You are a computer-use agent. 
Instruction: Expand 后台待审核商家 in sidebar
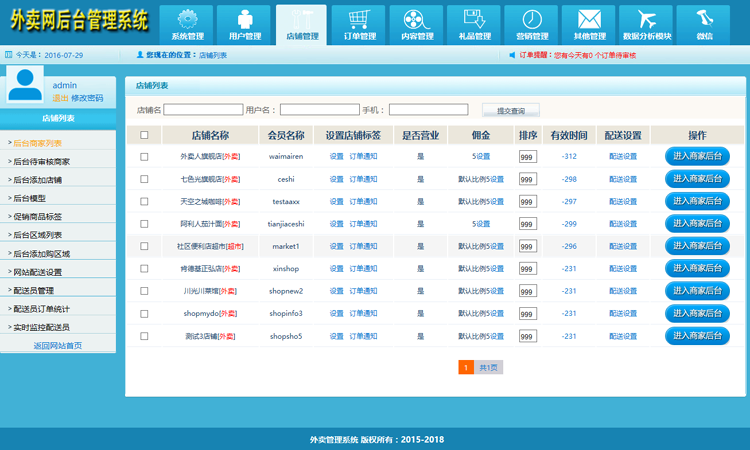tap(41, 162)
